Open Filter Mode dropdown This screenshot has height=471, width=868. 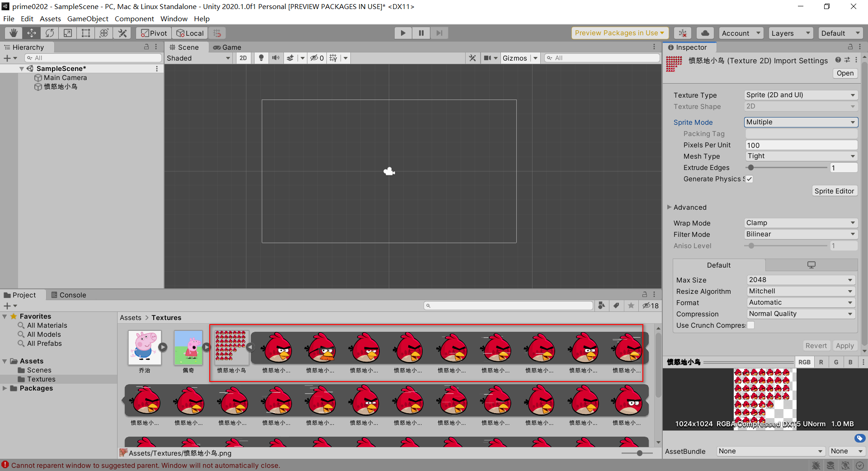[x=801, y=234]
